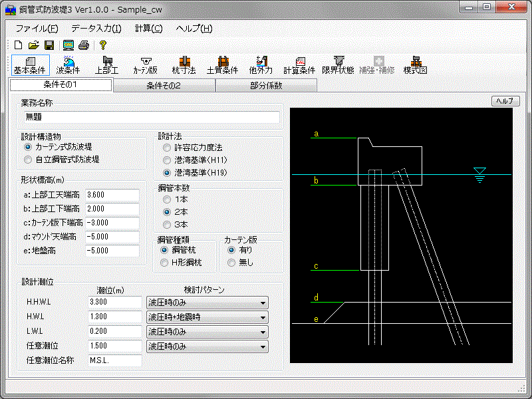
Task: Click the Open folder icon
Action: point(33,46)
